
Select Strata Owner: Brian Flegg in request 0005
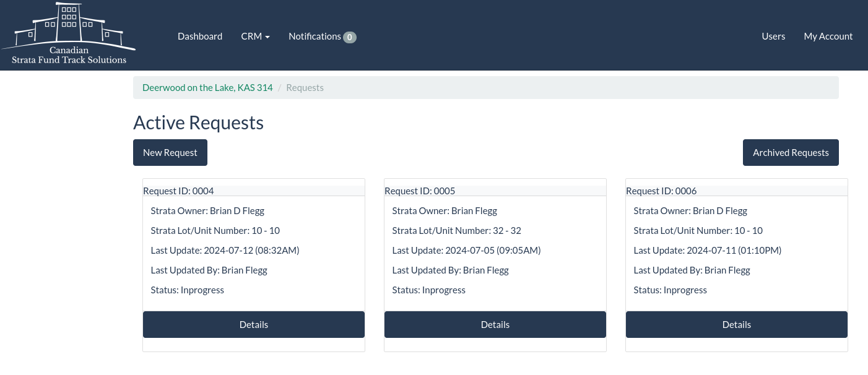click(445, 211)
